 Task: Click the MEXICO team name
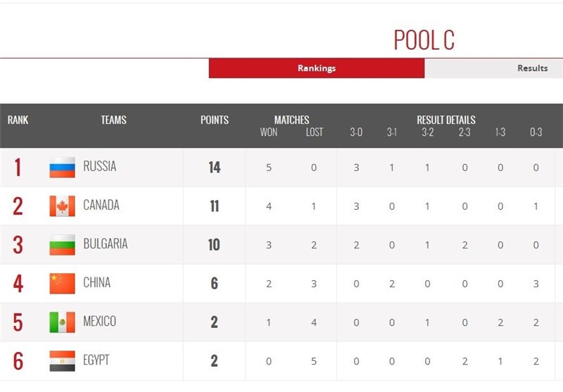point(99,322)
